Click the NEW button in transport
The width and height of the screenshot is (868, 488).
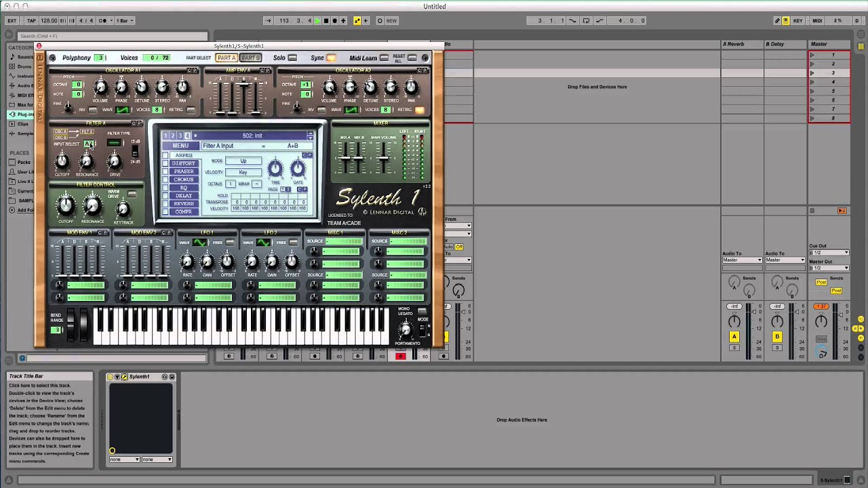(x=391, y=20)
